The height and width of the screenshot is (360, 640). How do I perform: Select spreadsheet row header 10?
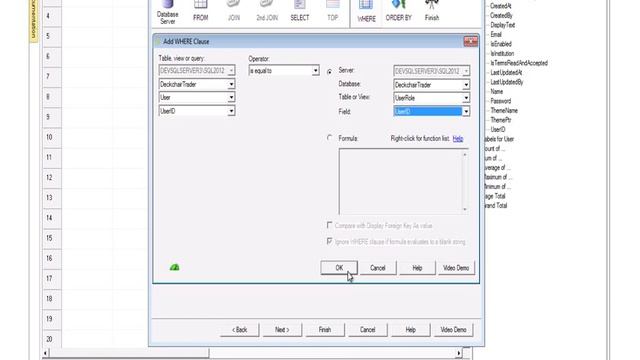pyautogui.click(x=52, y=137)
